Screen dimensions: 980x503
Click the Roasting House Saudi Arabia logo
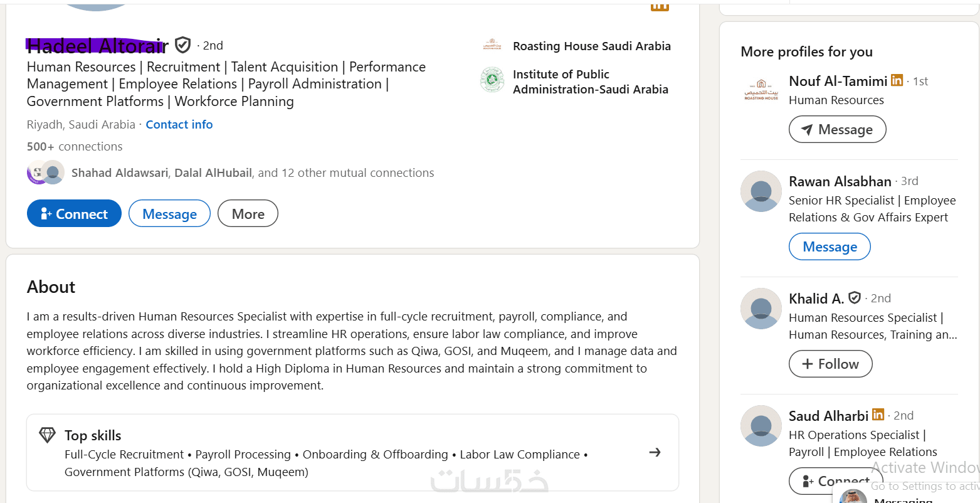tap(492, 46)
